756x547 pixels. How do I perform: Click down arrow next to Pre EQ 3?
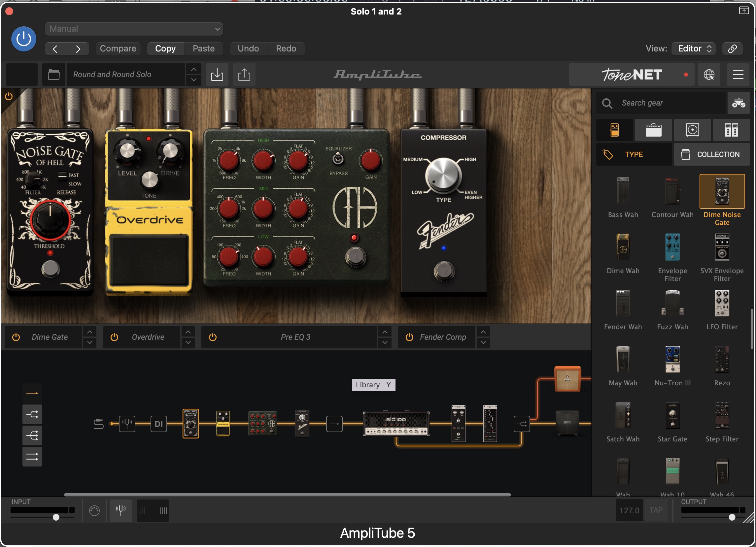[x=385, y=342]
